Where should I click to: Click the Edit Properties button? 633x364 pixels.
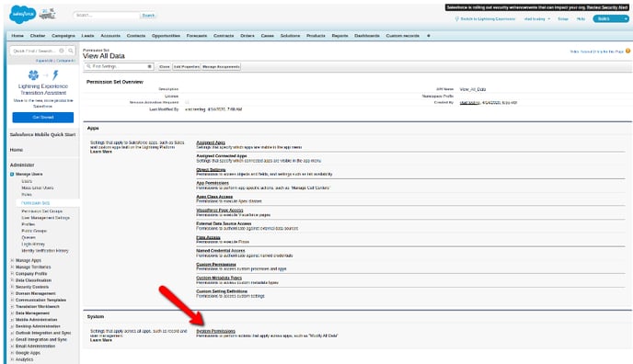click(x=187, y=66)
